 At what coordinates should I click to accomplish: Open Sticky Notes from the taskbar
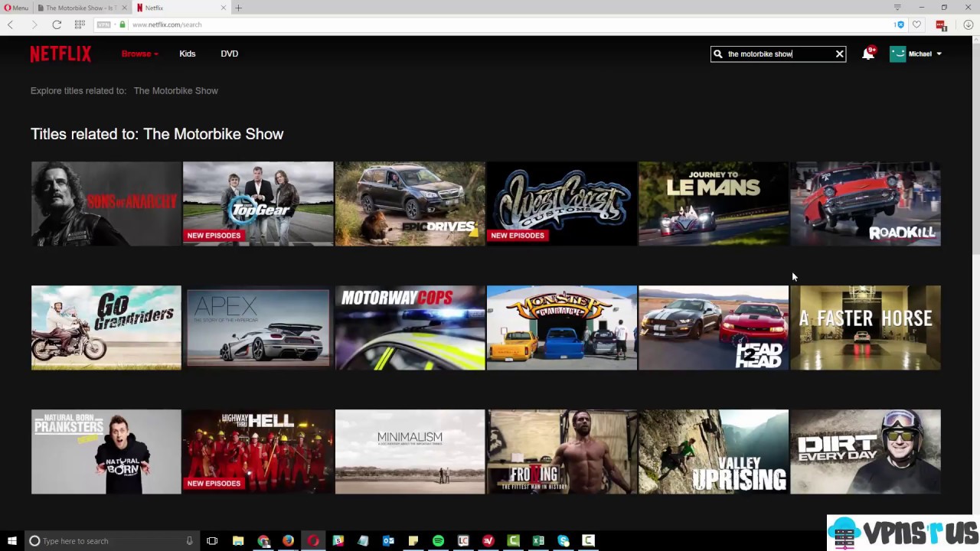tap(413, 541)
